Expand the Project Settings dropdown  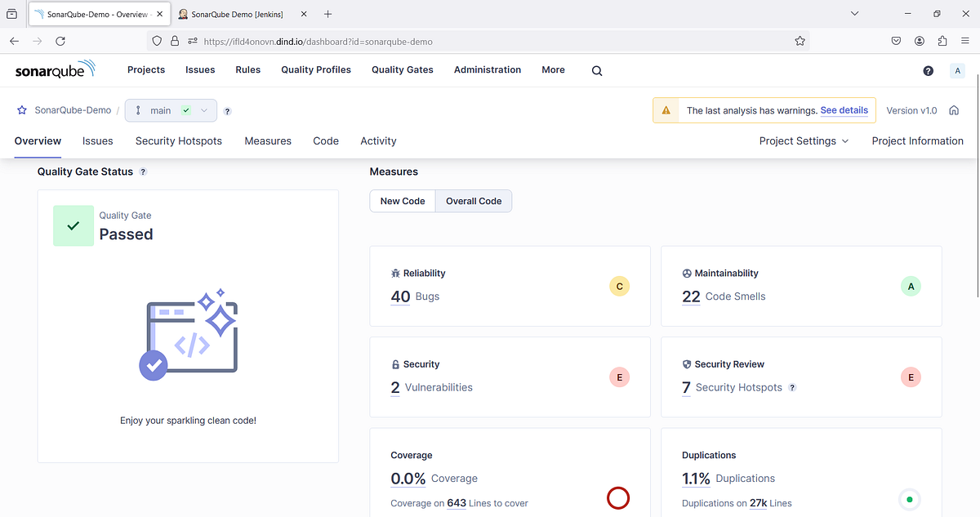(804, 140)
